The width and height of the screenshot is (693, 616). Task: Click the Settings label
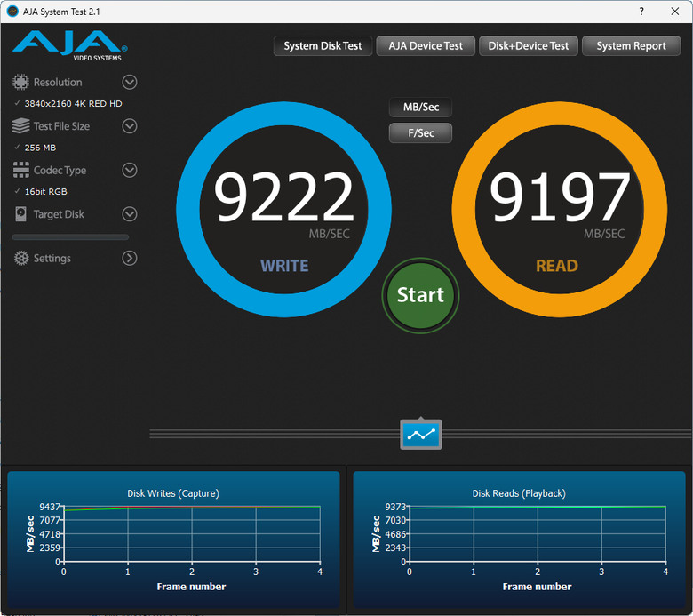52,259
